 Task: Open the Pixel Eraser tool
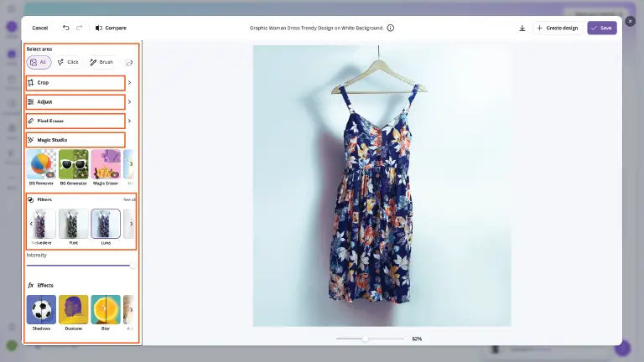pos(75,121)
